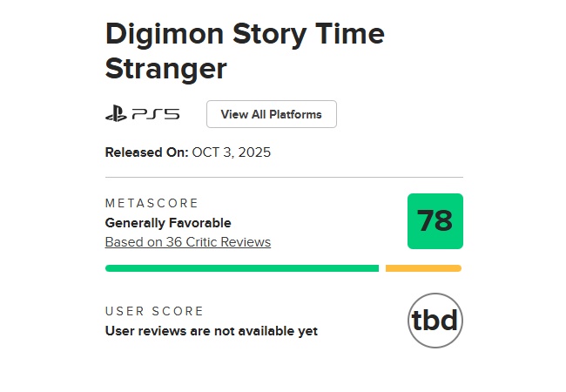Click the PS5 platform wordmark
The height and width of the screenshot is (392, 566).
coord(156,114)
